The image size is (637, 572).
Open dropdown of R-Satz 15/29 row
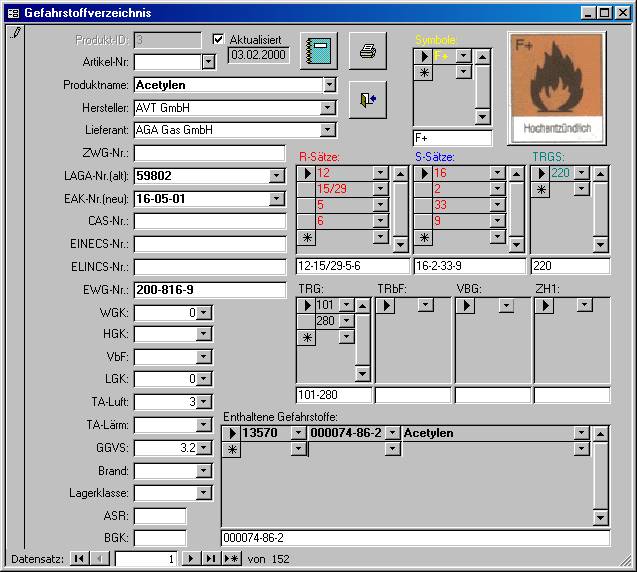pos(380,188)
